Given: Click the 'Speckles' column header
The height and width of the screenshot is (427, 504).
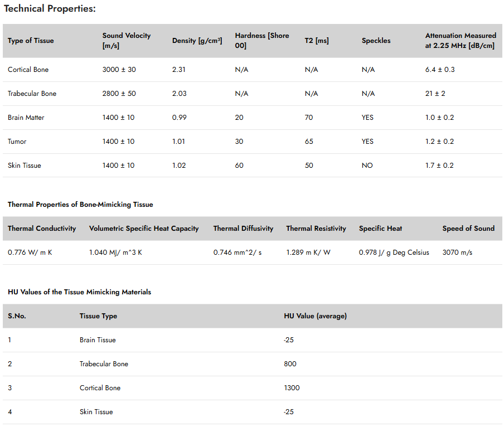Looking at the screenshot, I should 376,41.
